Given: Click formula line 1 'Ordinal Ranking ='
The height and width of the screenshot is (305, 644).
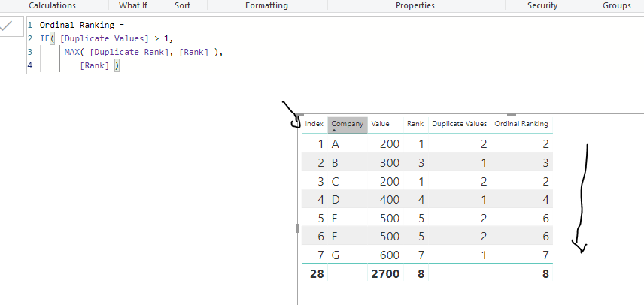Looking at the screenshot, I should tap(82, 25).
